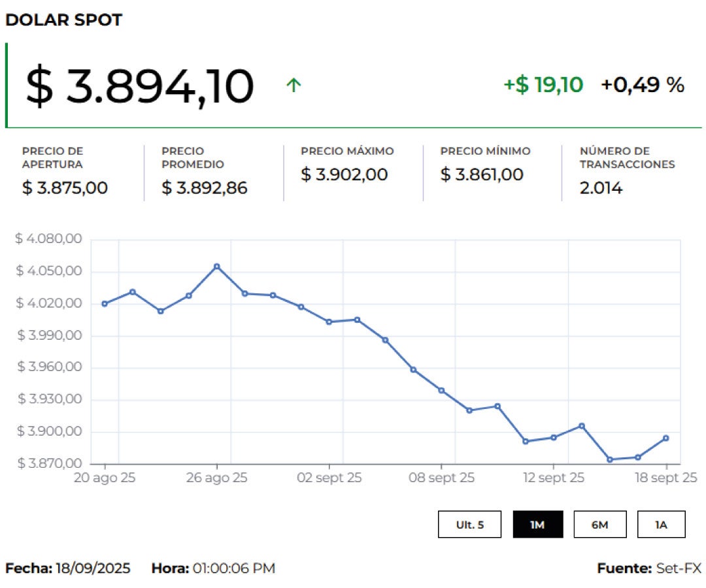Screen dimensions: 706x588
Task: Click the main price $ 3.894,10
Action: pyautogui.click(x=139, y=86)
